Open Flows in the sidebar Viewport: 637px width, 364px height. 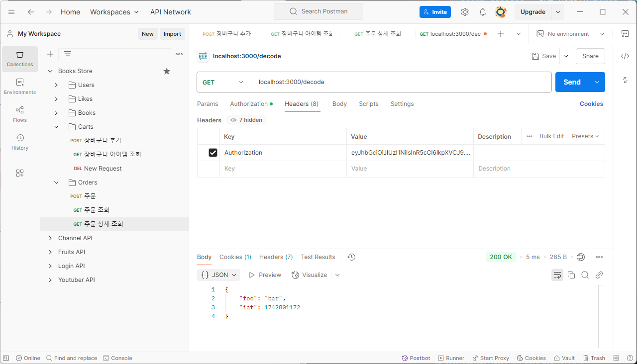coord(20,115)
